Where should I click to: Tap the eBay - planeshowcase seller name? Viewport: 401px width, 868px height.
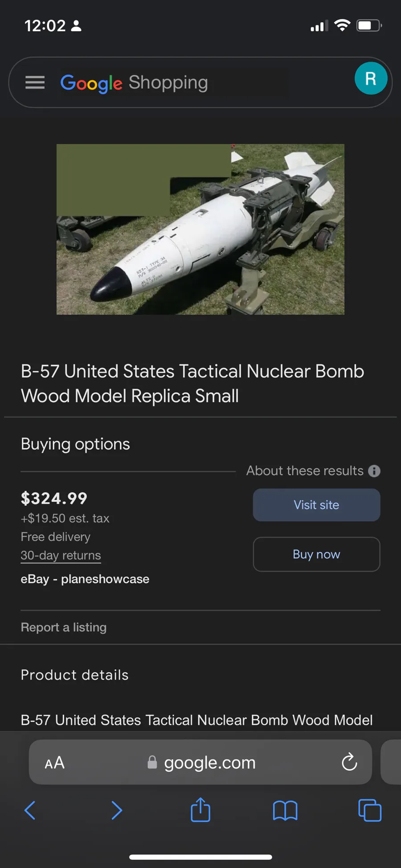[85, 579]
